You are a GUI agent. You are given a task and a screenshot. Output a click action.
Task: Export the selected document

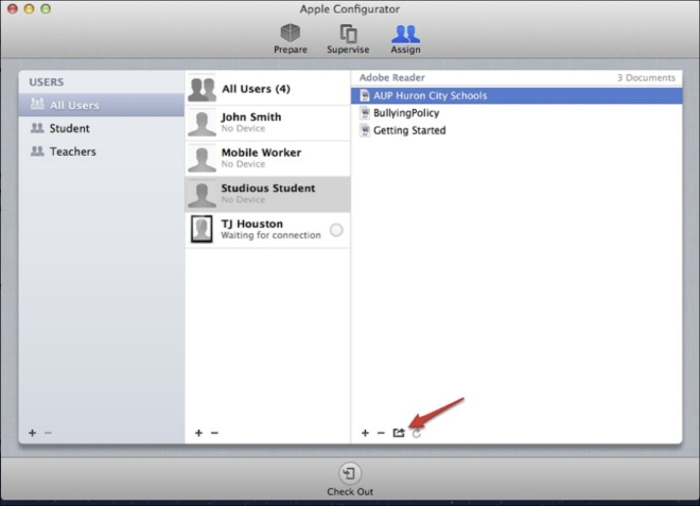click(399, 433)
